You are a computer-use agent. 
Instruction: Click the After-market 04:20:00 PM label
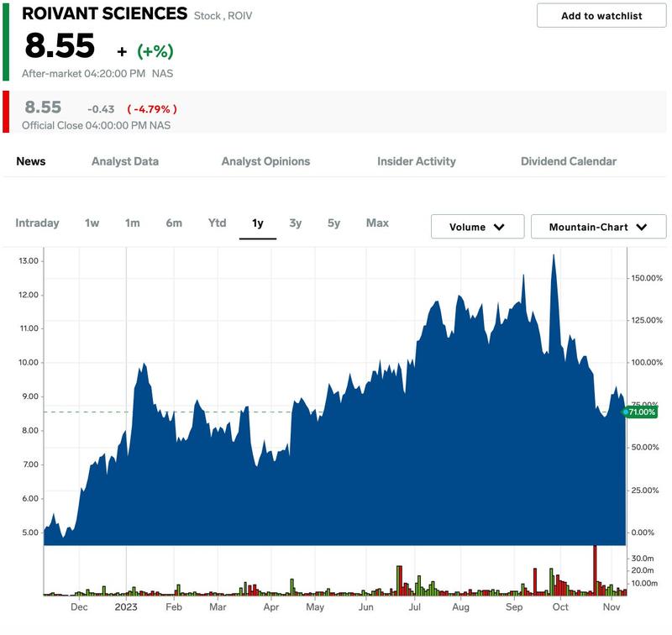click(x=83, y=74)
